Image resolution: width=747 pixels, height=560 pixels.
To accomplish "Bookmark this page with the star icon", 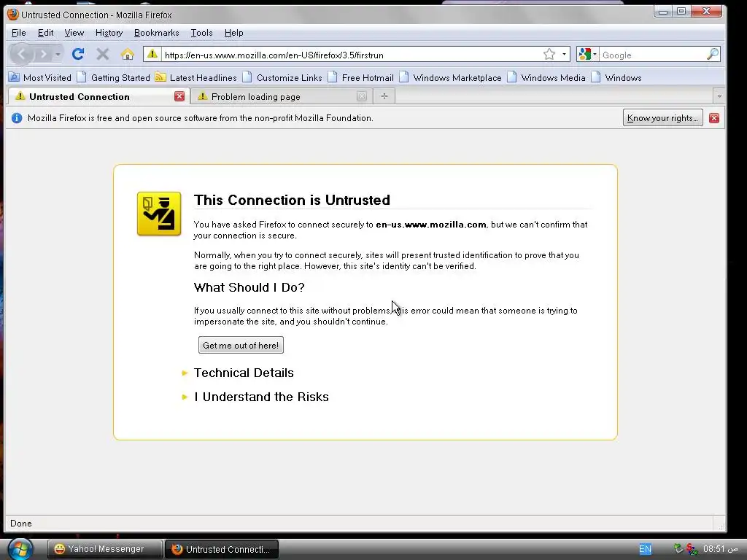I will [x=549, y=54].
